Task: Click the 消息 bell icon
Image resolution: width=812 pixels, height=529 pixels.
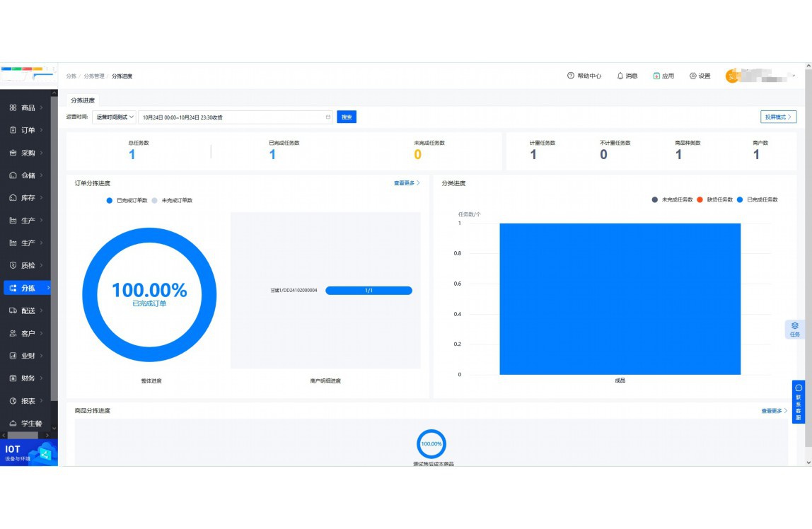Action: click(620, 76)
